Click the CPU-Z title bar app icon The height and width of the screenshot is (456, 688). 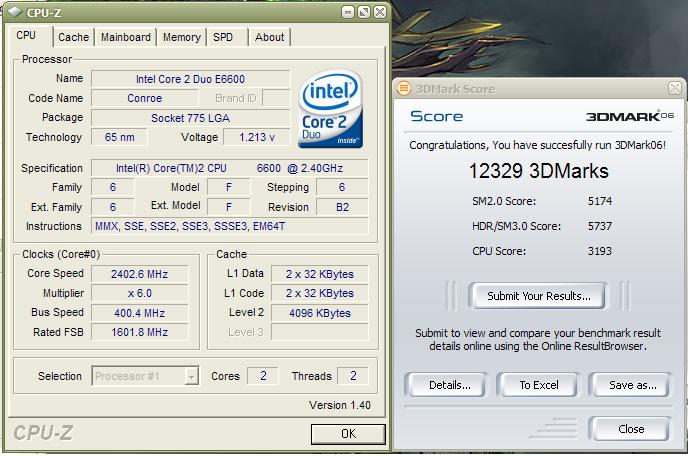[14, 12]
